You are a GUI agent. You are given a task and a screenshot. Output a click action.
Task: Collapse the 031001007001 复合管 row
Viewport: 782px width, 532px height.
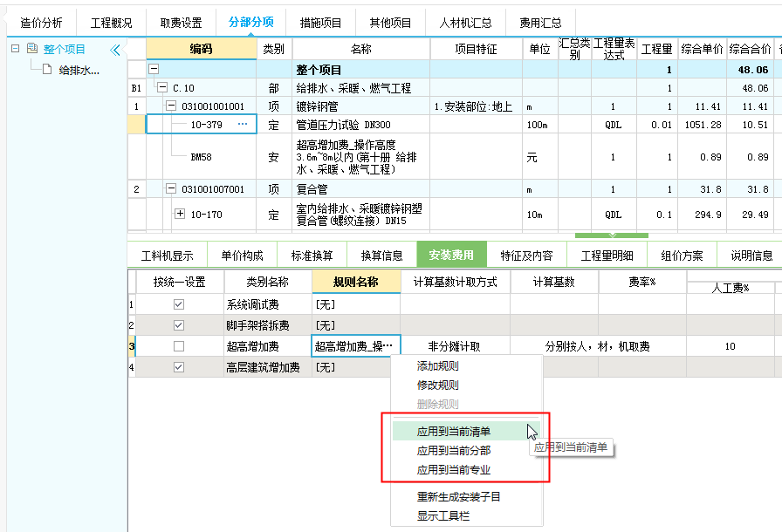171,189
